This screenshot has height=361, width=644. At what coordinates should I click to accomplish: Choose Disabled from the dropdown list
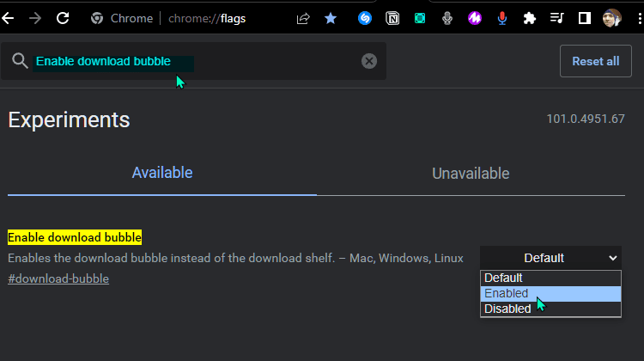(550, 309)
